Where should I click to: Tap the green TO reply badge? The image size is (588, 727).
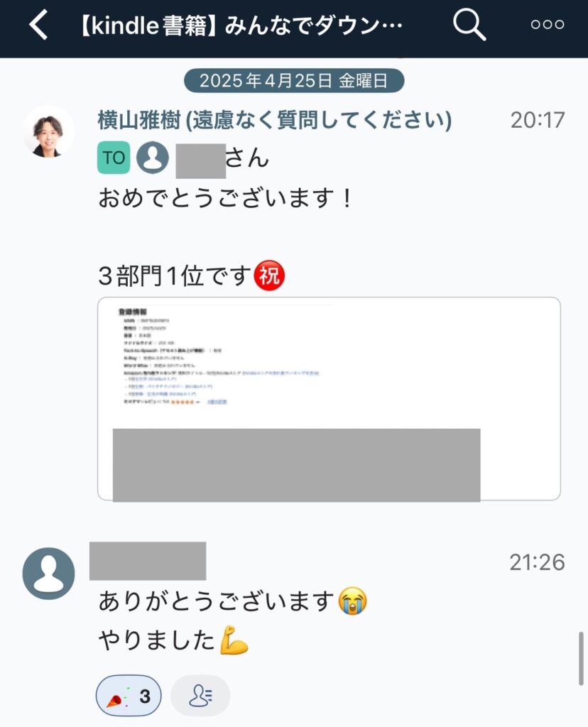[x=114, y=158]
